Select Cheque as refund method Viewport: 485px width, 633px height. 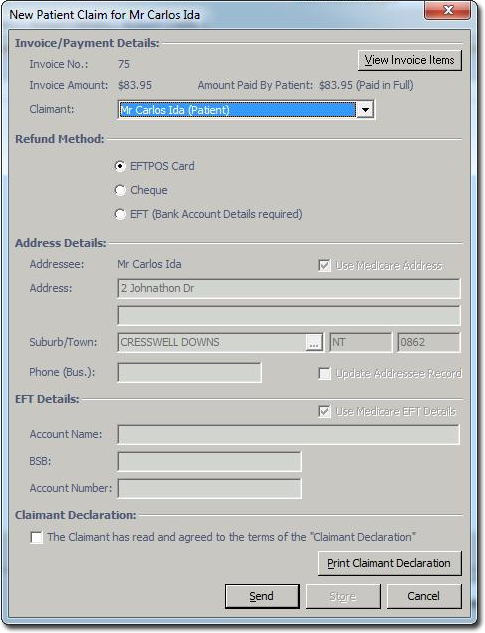[120, 190]
